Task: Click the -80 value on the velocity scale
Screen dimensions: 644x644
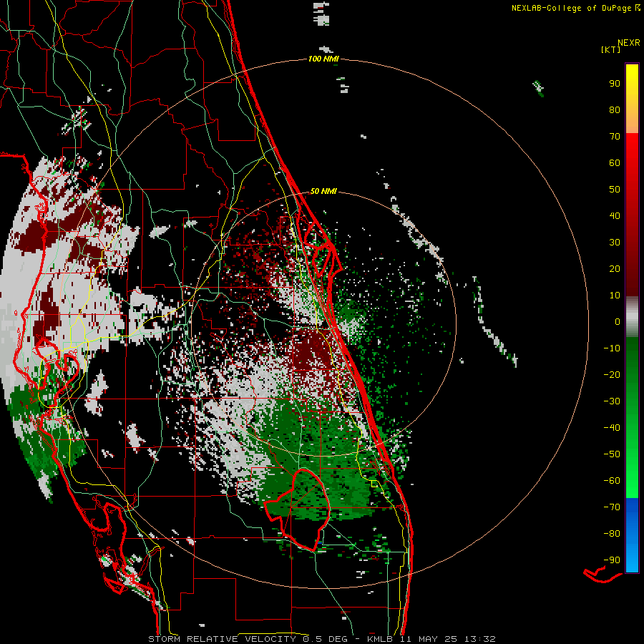Action: 612,534
